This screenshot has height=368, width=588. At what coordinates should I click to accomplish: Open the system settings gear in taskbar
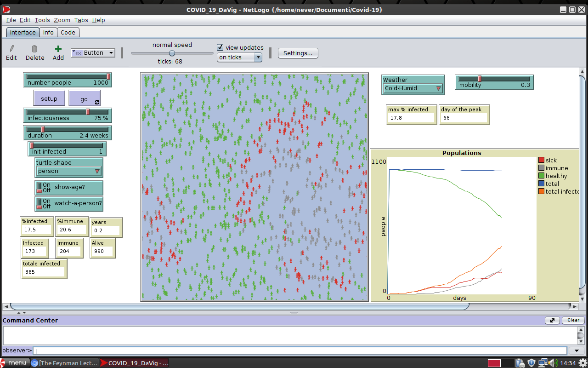pyautogui.click(x=582, y=363)
